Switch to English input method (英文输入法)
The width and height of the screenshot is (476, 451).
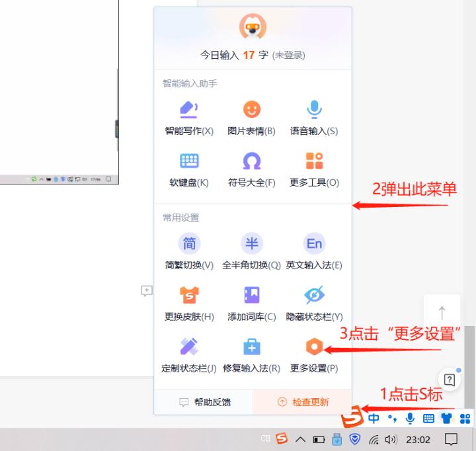(x=314, y=252)
